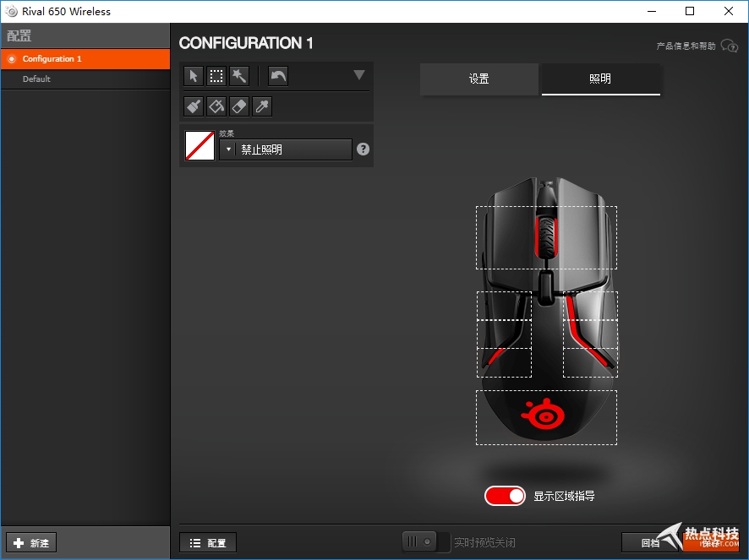Switch to the 照明 tab
The image size is (749, 560).
pos(600,79)
